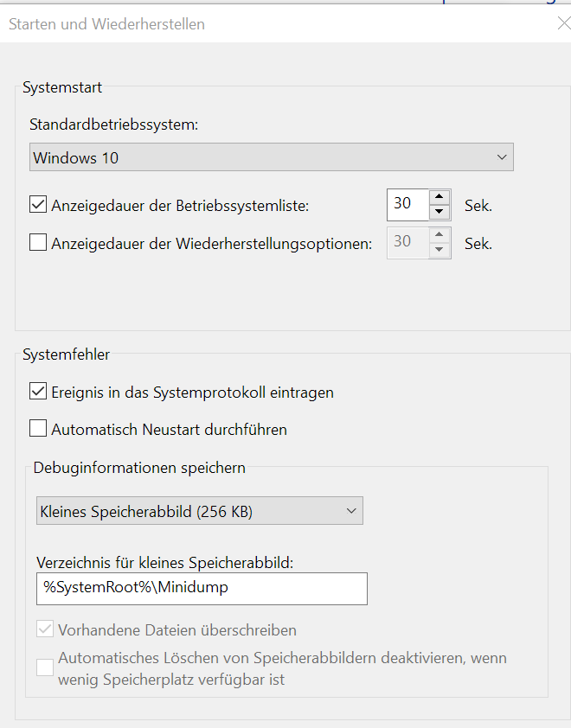Screen dimensions: 571x728
Task: Check Automatisches Löschen von Speicherabbildern deaktivieren
Action: [45, 667]
